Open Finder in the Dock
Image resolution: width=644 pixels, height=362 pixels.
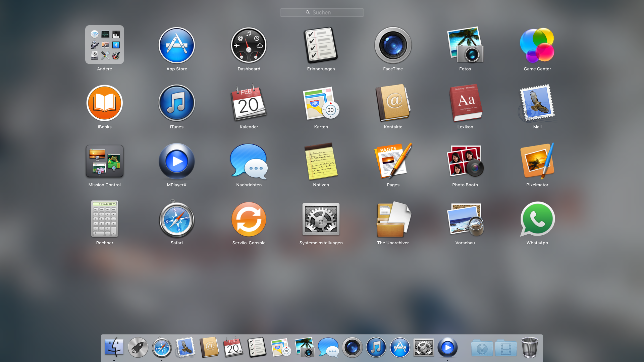pos(114,347)
